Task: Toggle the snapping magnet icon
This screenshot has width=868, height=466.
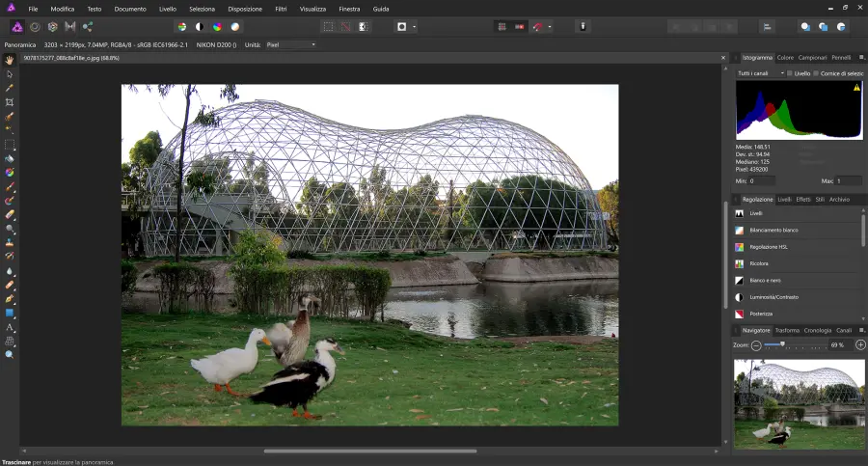Action: pos(537,27)
